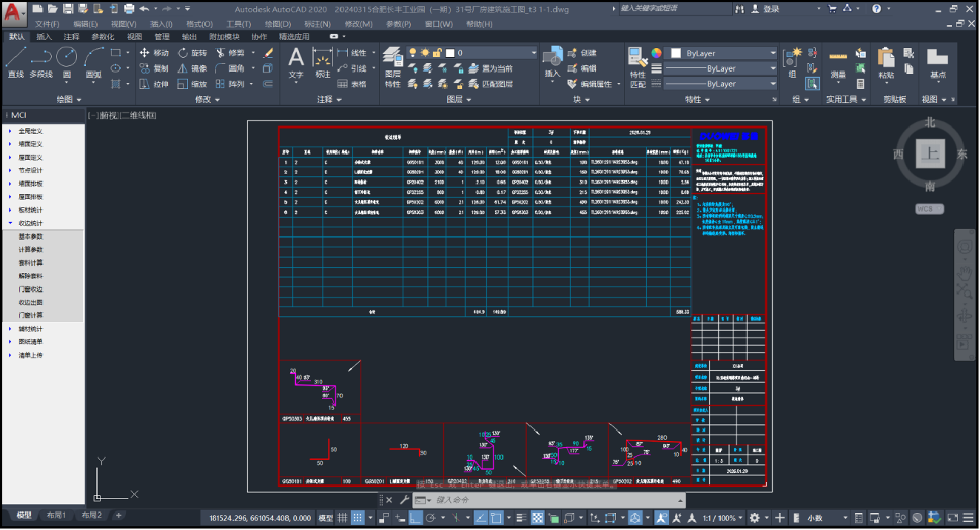This screenshot has width=980, height=530.
Task: Toggle grid display in status bar
Action: click(x=343, y=518)
